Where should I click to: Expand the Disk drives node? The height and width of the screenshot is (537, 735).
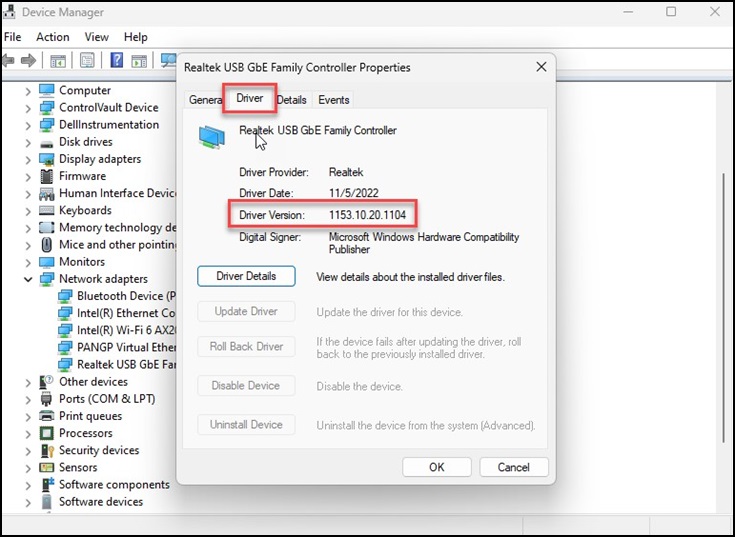[28, 142]
